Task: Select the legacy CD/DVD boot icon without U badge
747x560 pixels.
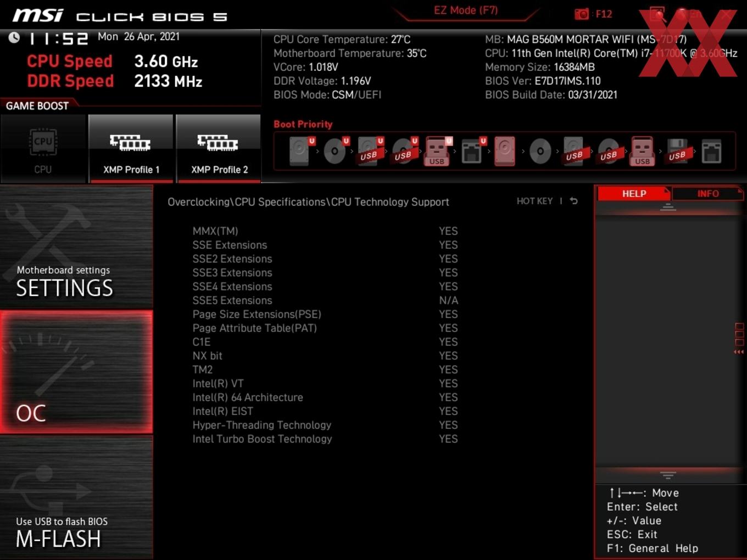Action: [540, 151]
